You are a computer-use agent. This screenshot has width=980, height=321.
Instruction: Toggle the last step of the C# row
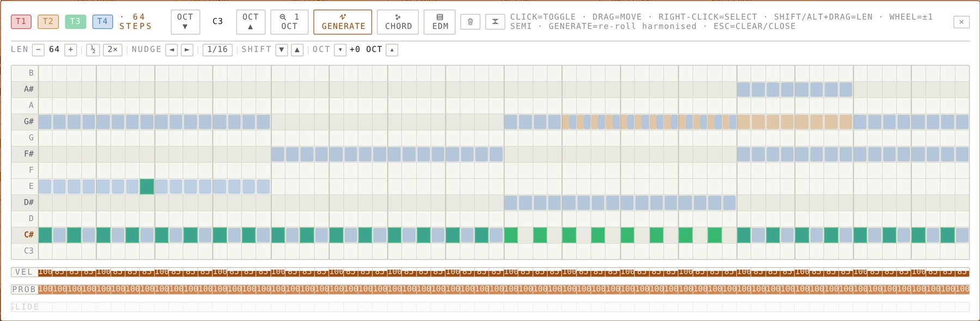point(962,235)
